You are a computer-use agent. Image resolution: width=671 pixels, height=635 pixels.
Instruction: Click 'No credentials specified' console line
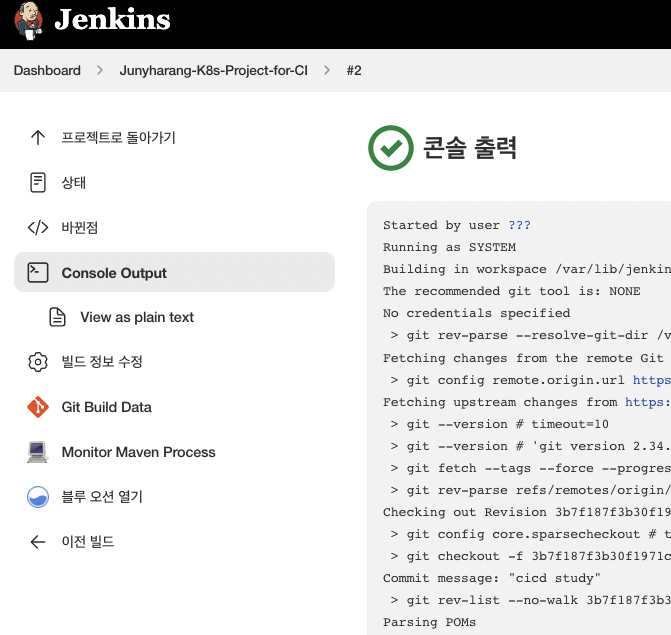tap(476, 313)
